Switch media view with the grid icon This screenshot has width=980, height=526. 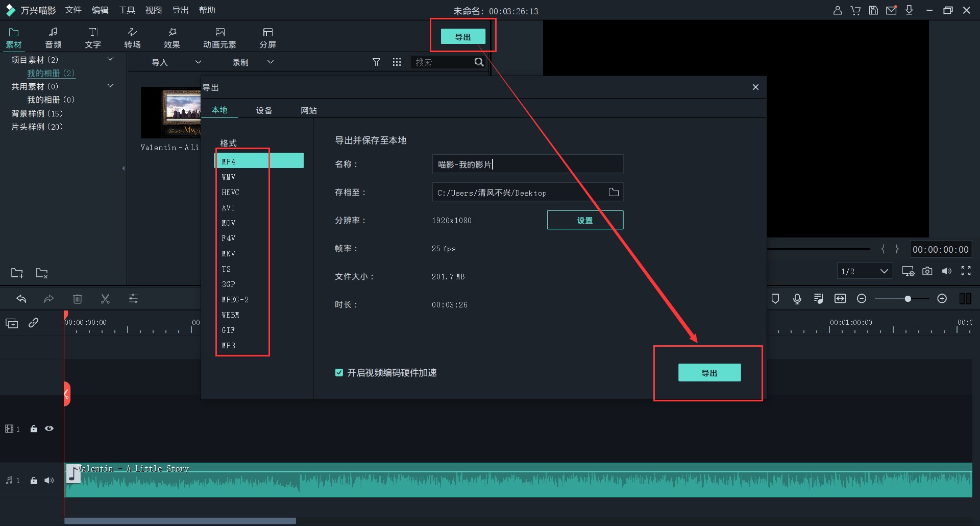(397, 62)
